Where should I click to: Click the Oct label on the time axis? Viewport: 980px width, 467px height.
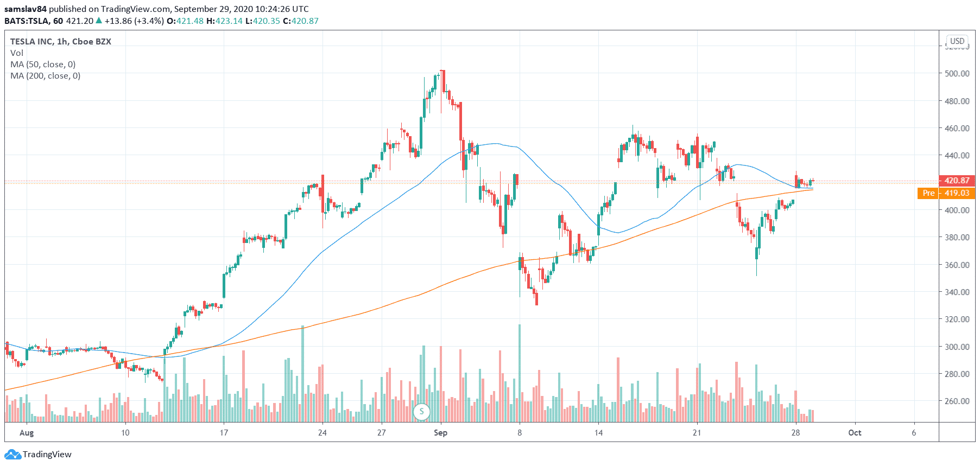pyautogui.click(x=855, y=432)
